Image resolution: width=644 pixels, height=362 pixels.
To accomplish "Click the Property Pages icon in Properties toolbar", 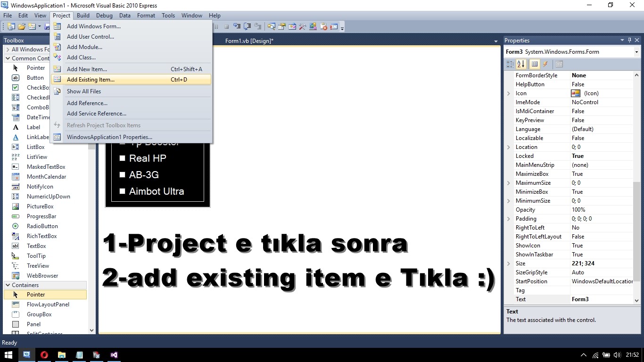I will pyautogui.click(x=559, y=64).
